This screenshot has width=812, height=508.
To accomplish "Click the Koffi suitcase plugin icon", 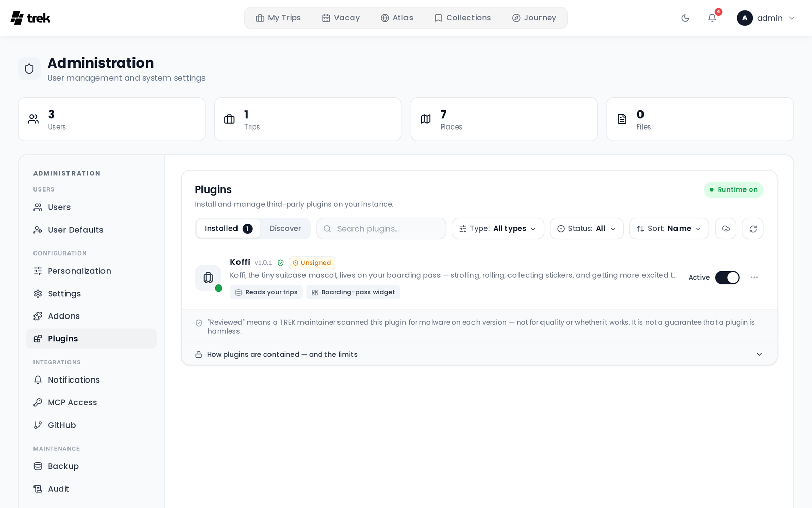I will coord(208,278).
